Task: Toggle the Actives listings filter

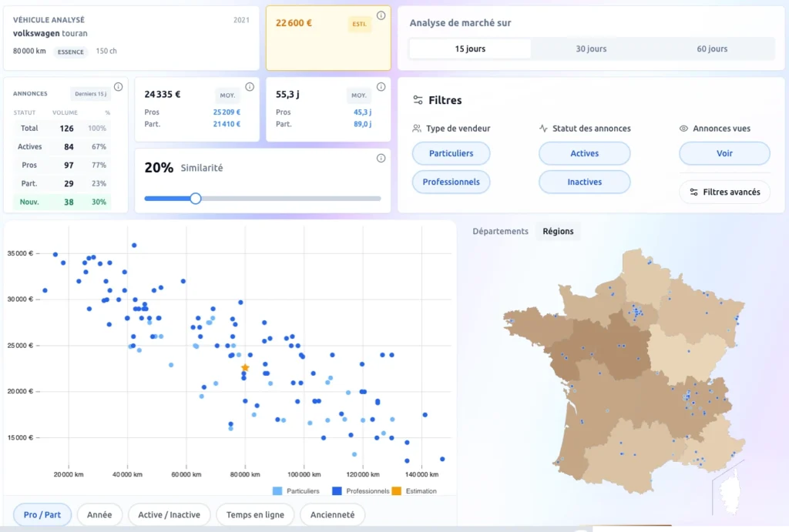Action: (x=584, y=153)
